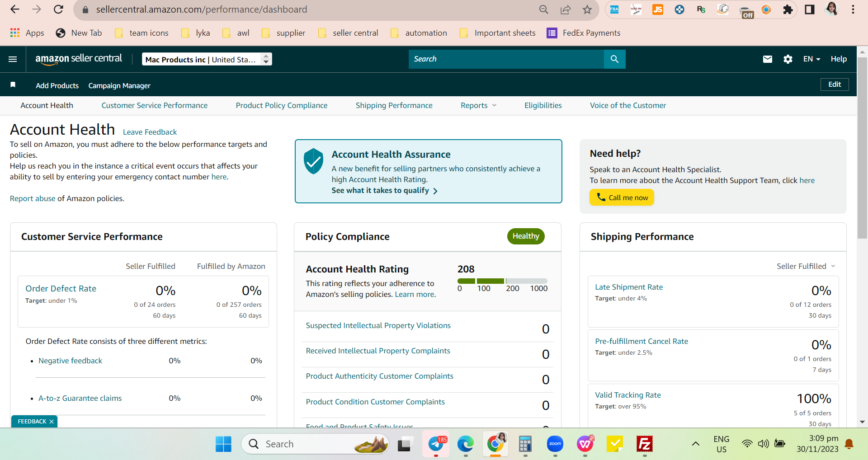
Task: Open the Late Shipment Rate link
Action: click(x=629, y=287)
